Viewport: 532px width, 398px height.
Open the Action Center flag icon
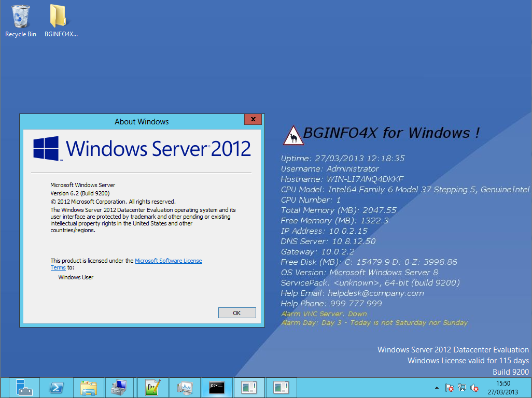coord(450,388)
